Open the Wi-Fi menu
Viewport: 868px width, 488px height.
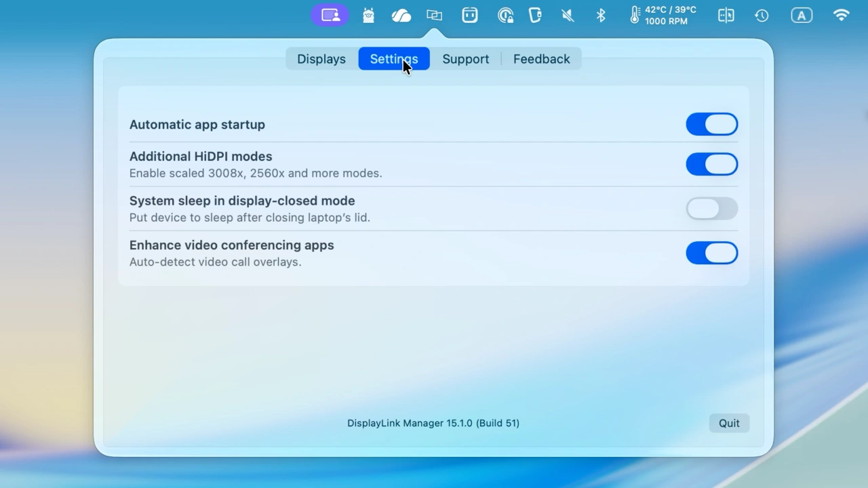point(841,15)
